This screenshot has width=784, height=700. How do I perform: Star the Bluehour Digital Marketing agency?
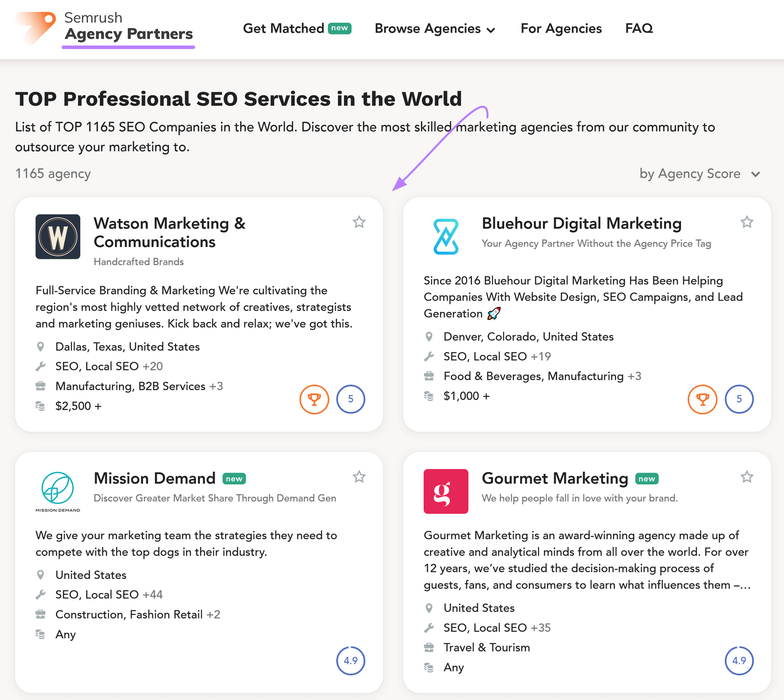tap(747, 222)
